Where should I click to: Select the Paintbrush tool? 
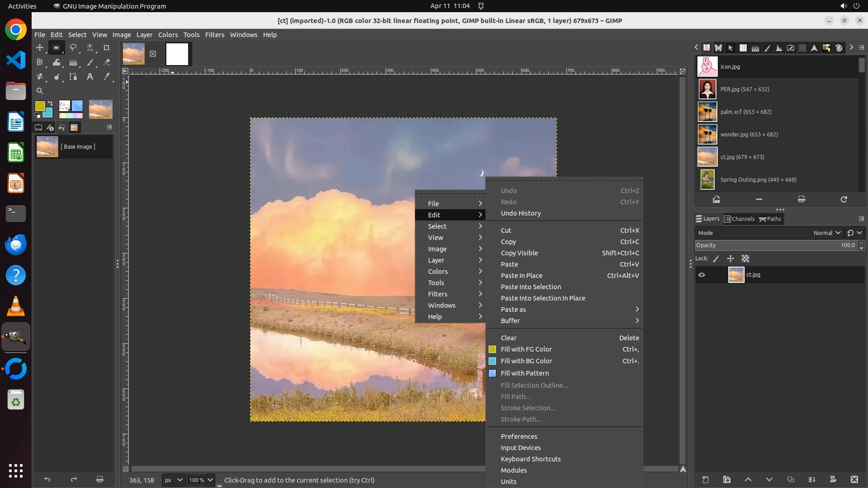coord(90,62)
